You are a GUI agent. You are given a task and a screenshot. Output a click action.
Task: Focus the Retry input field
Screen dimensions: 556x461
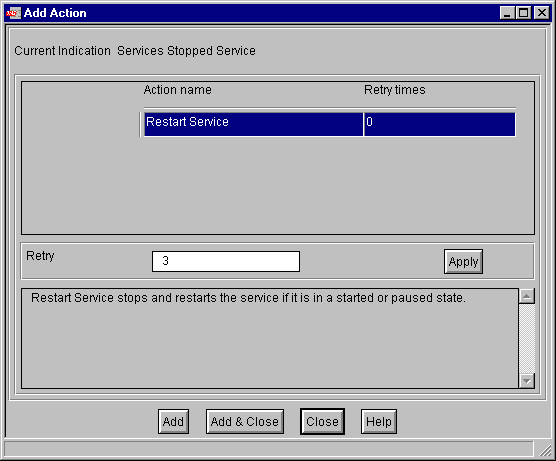coord(226,261)
